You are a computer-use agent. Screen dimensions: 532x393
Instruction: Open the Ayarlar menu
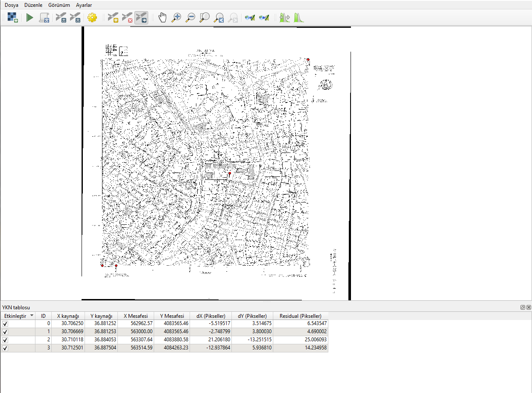[84, 5]
